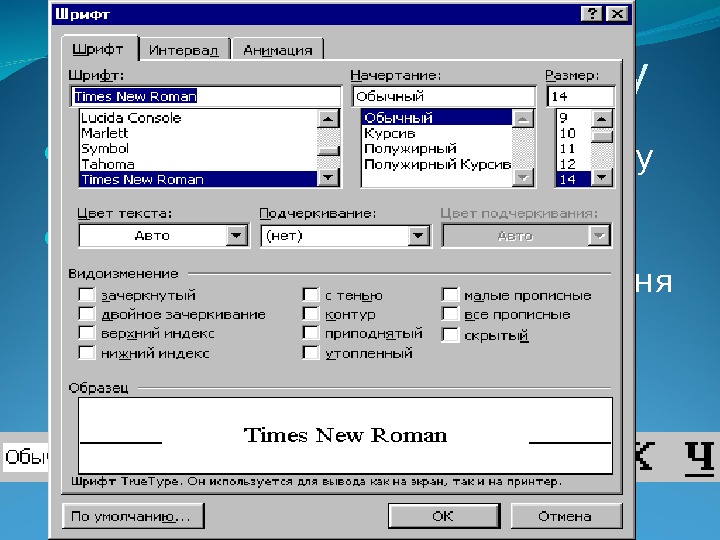Cancel with the Отмена button
The width and height of the screenshot is (720, 540).
pyautogui.click(x=566, y=516)
